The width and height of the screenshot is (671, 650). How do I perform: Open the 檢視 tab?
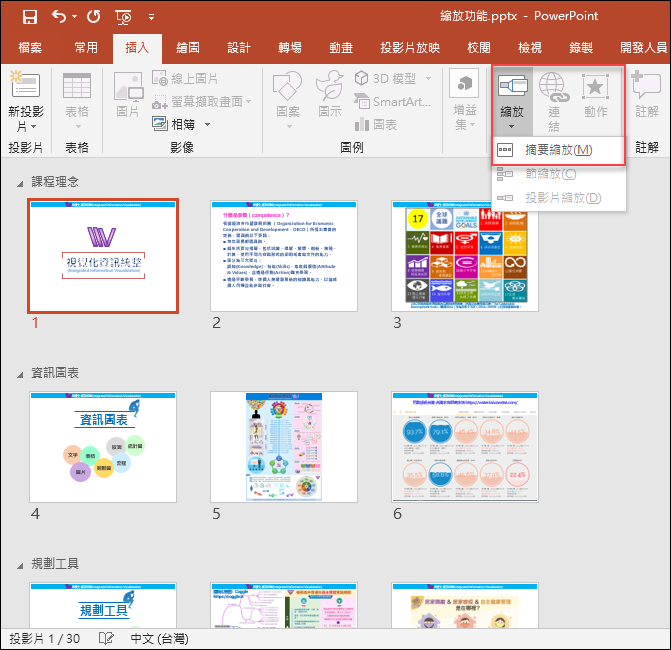[x=530, y=47]
